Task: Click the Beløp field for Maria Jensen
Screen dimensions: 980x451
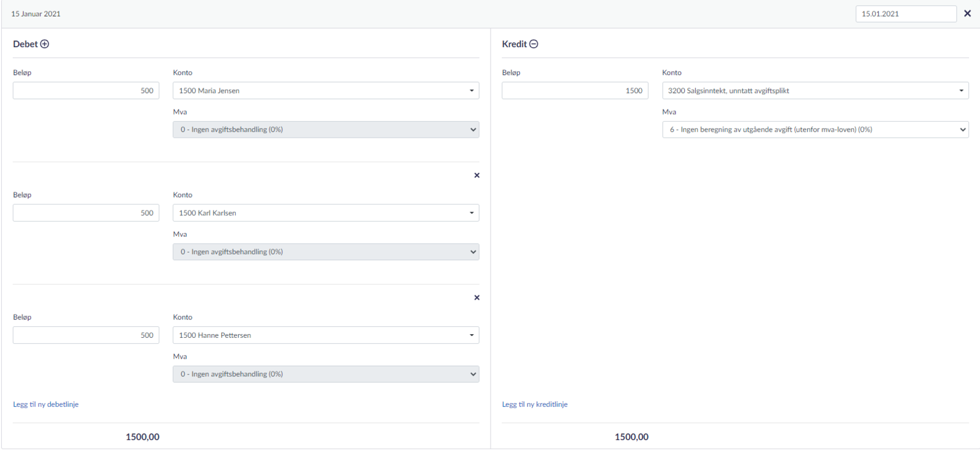Action: click(x=86, y=91)
